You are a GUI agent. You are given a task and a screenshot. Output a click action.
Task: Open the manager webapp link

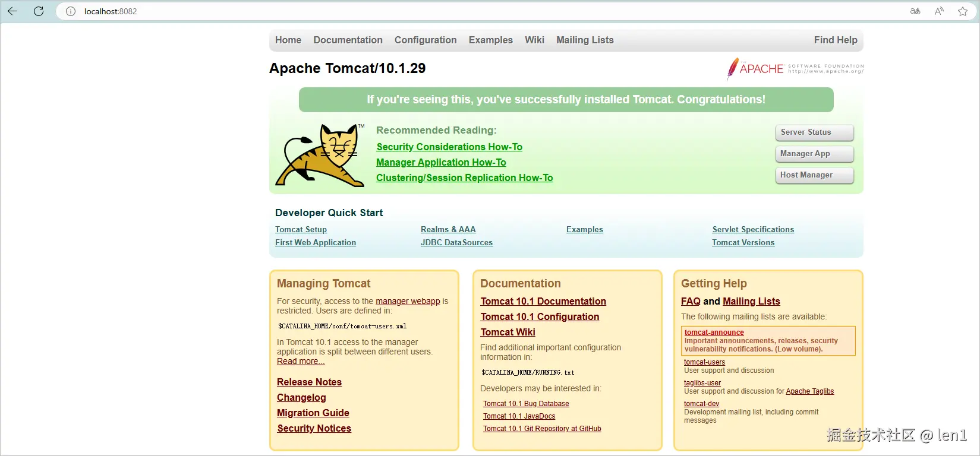click(x=408, y=301)
